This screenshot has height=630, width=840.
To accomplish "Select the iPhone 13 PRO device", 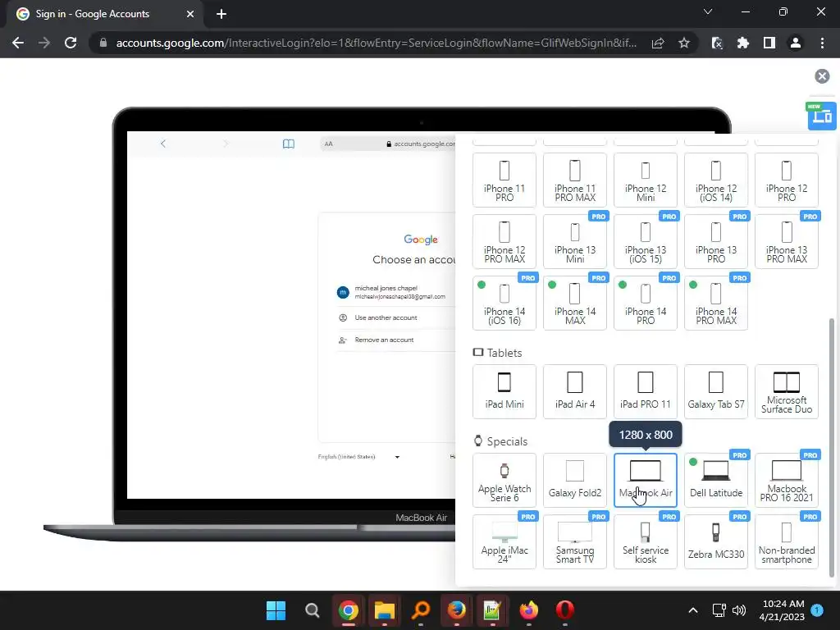I will (716, 242).
